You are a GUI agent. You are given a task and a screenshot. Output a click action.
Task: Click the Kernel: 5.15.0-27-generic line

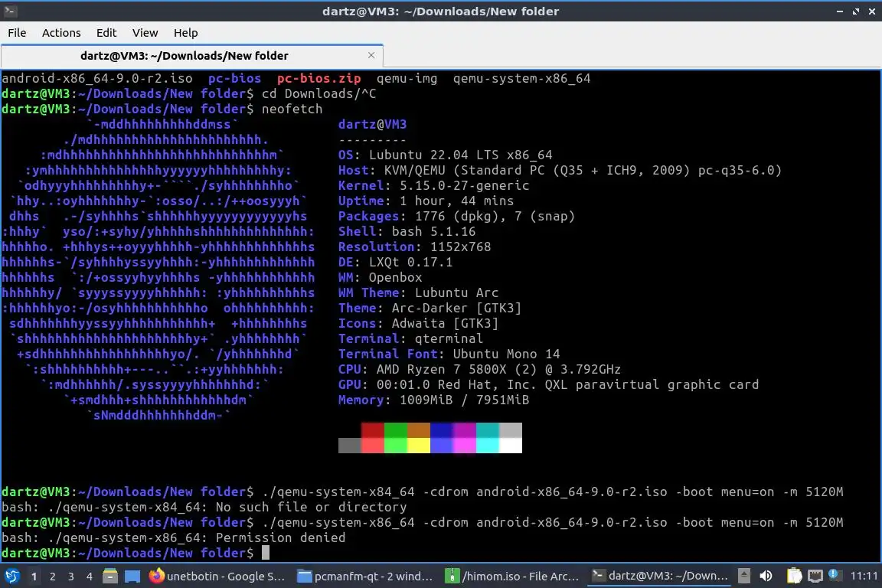pyautogui.click(x=433, y=186)
